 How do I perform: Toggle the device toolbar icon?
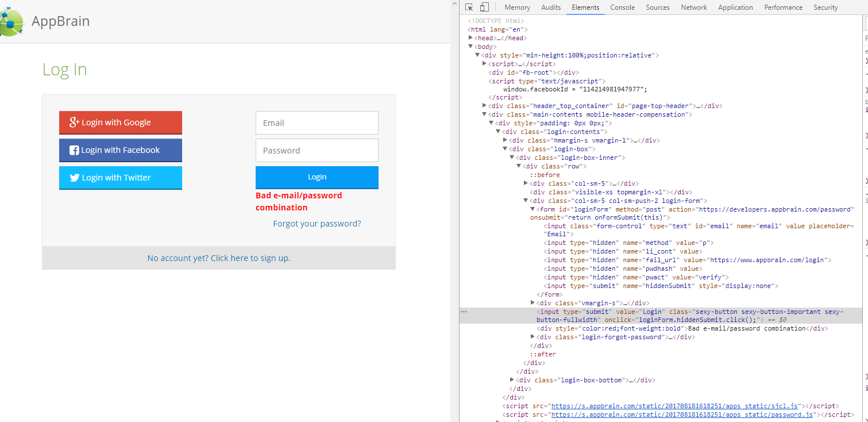[x=484, y=7]
